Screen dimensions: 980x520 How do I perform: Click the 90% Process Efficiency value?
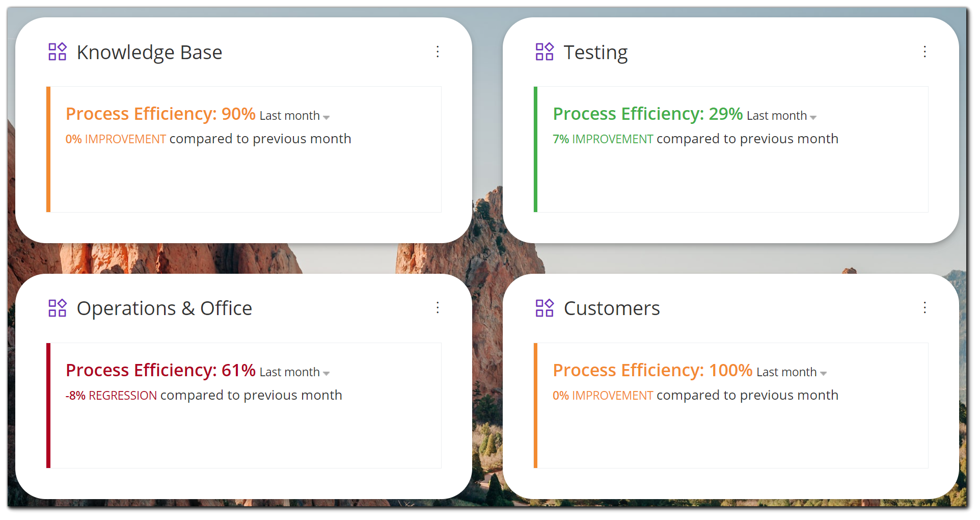tap(240, 114)
